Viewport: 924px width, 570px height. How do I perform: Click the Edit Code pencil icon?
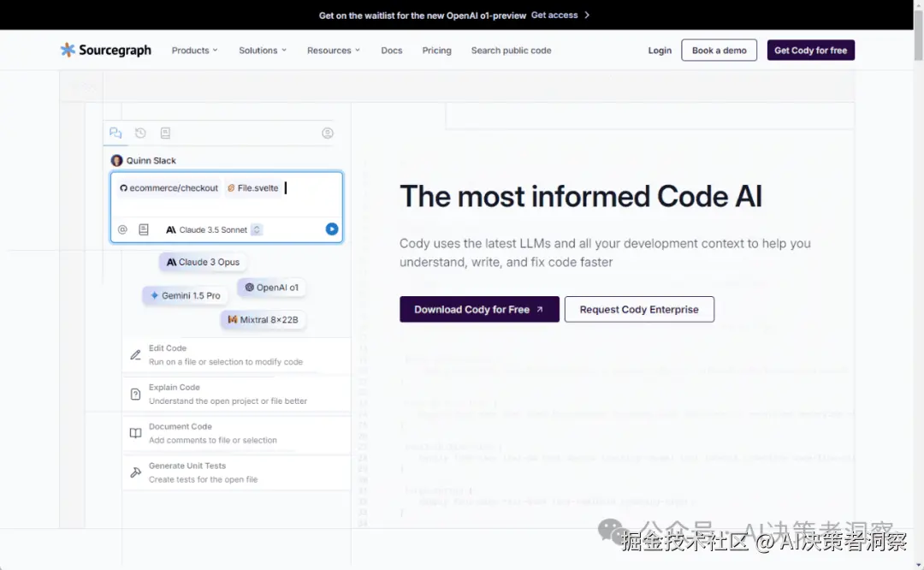[x=135, y=355]
